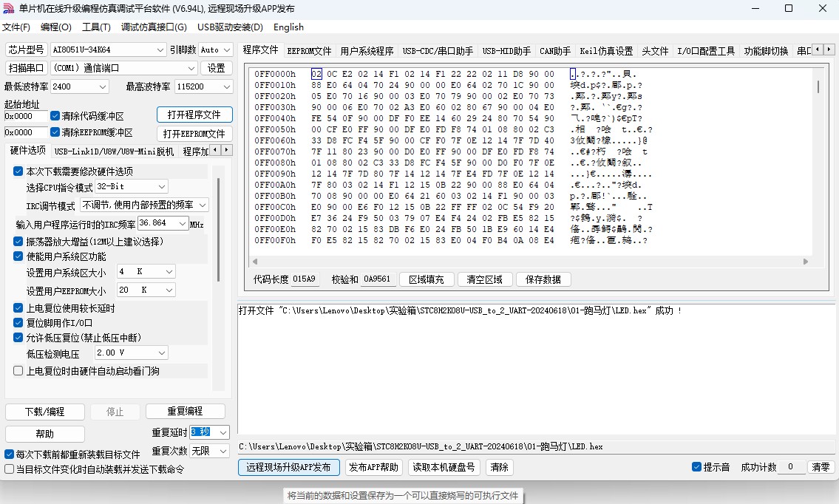Uncheck 本次下载需要修改硬件选项
Screen dimensions: 839x504
pyautogui.click(x=18, y=171)
